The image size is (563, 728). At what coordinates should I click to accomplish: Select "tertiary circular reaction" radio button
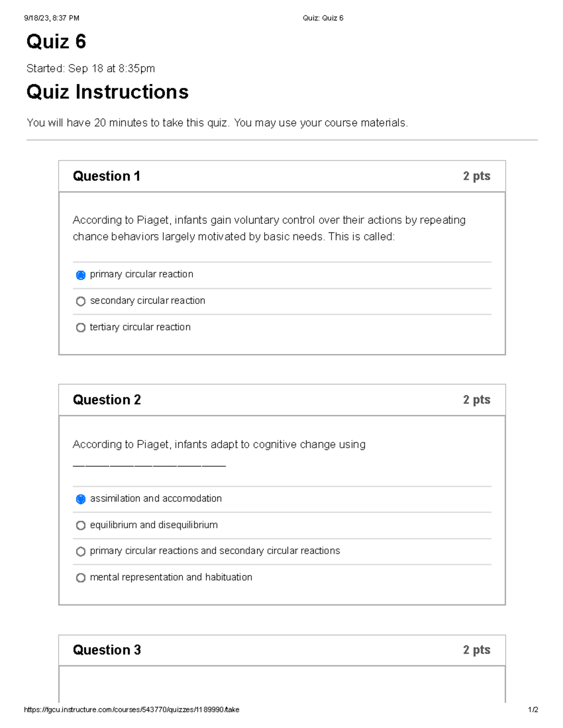click(x=81, y=327)
